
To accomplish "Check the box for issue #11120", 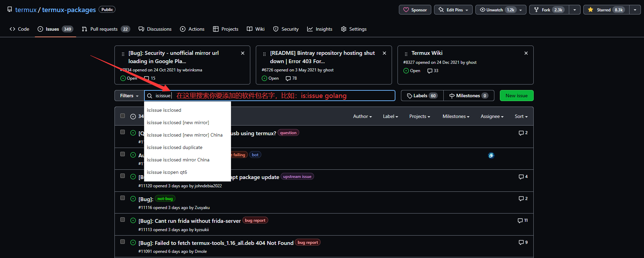I will (122, 176).
